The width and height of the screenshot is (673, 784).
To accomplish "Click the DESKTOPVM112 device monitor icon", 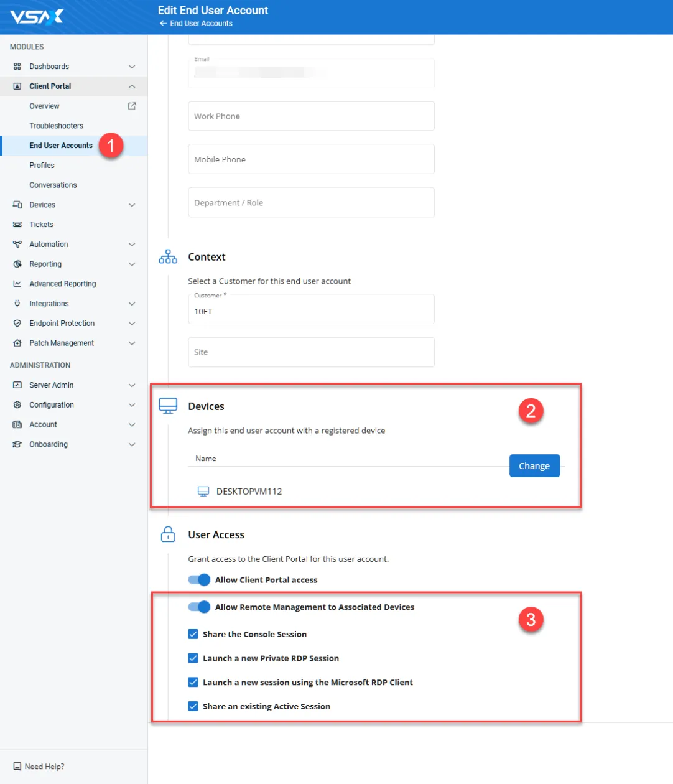I will click(x=203, y=492).
